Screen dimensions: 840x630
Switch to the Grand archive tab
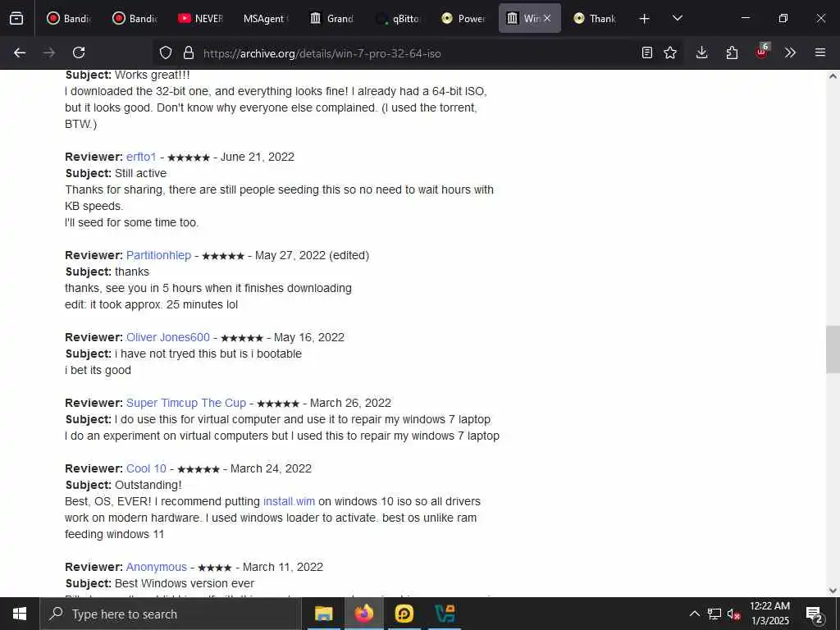(x=331, y=18)
